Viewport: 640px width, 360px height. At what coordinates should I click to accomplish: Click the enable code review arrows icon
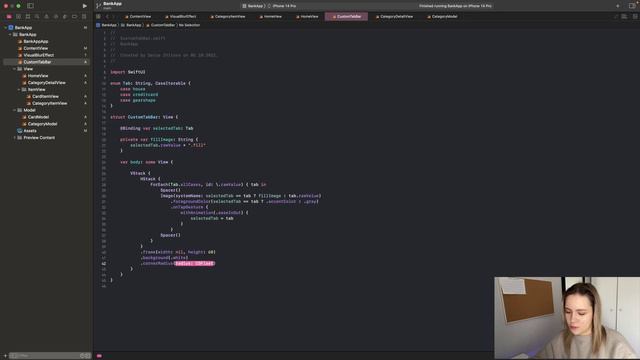(616, 17)
